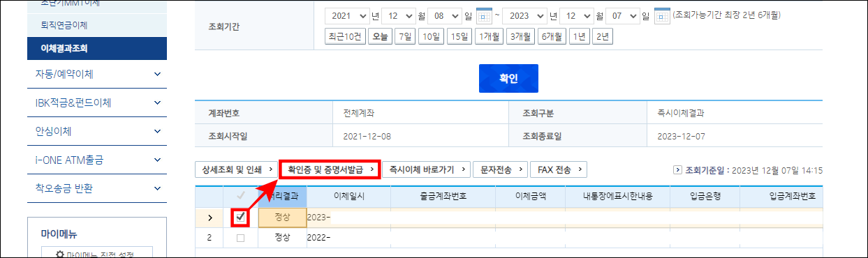Screen dimensions: 868x258
Task: Open the end date calendar icon
Action: click(x=663, y=16)
